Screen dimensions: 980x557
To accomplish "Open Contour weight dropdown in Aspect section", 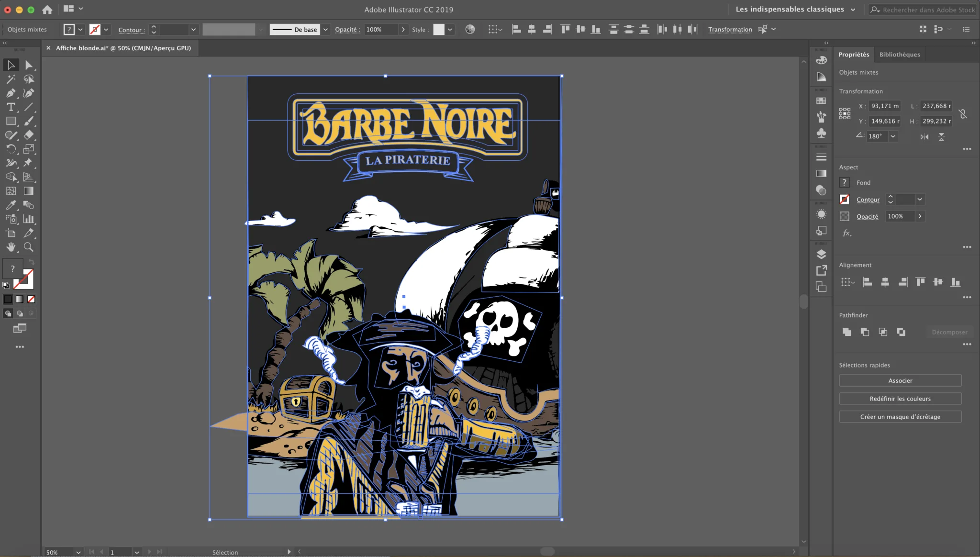I will (x=920, y=200).
